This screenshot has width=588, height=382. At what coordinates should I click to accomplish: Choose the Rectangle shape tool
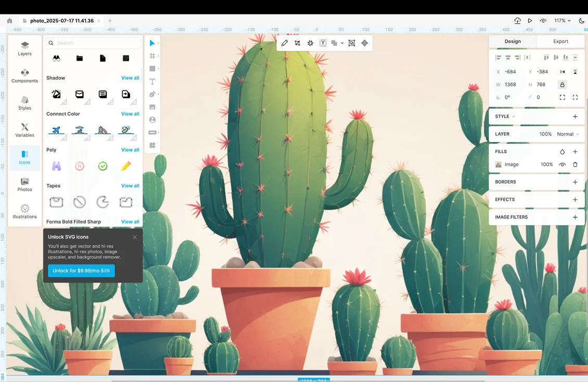pyautogui.click(x=152, y=69)
